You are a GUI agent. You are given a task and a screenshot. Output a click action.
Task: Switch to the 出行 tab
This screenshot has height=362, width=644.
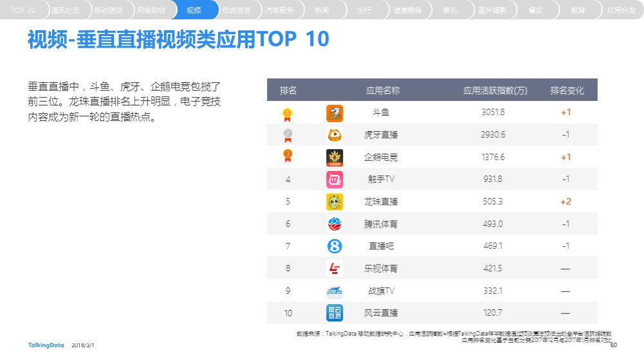[x=365, y=10]
